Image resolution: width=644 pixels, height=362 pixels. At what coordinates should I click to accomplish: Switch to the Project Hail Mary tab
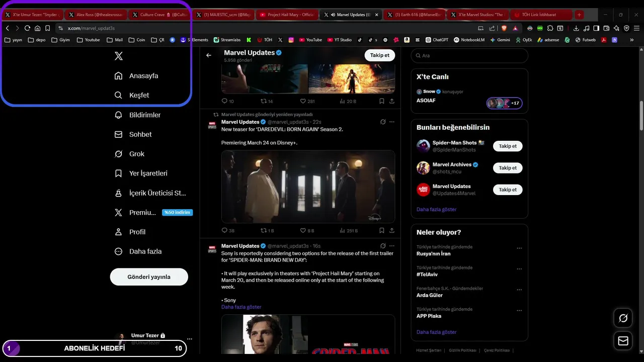[286, 15]
